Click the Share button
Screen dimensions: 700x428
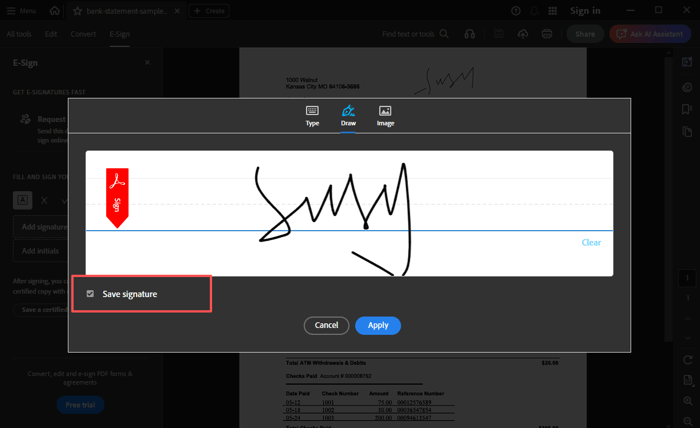tap(585, 34)
